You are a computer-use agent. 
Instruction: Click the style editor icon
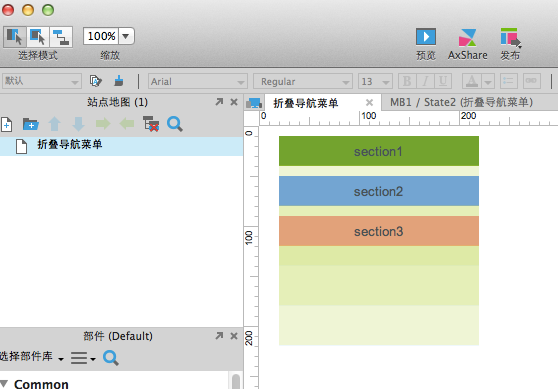click(x=95, y=81)
